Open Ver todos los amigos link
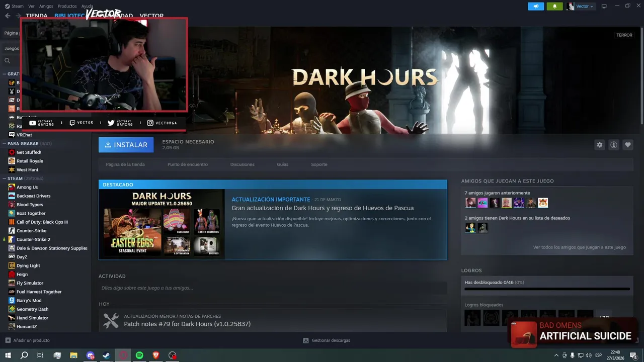644x362 pixels. point(579,247)
